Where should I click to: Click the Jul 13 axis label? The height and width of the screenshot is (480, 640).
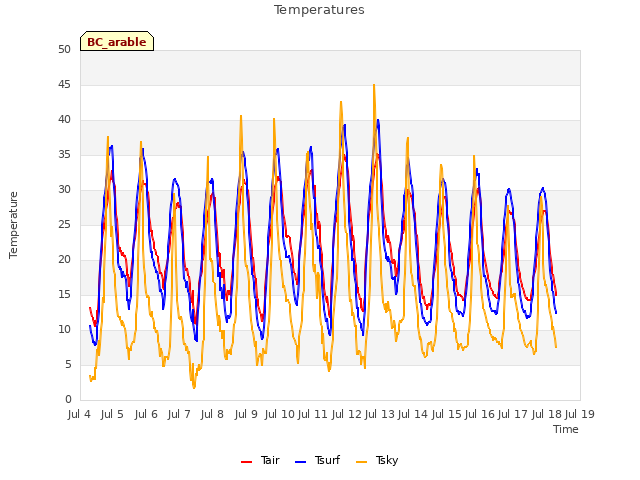(x=380, y=414)
